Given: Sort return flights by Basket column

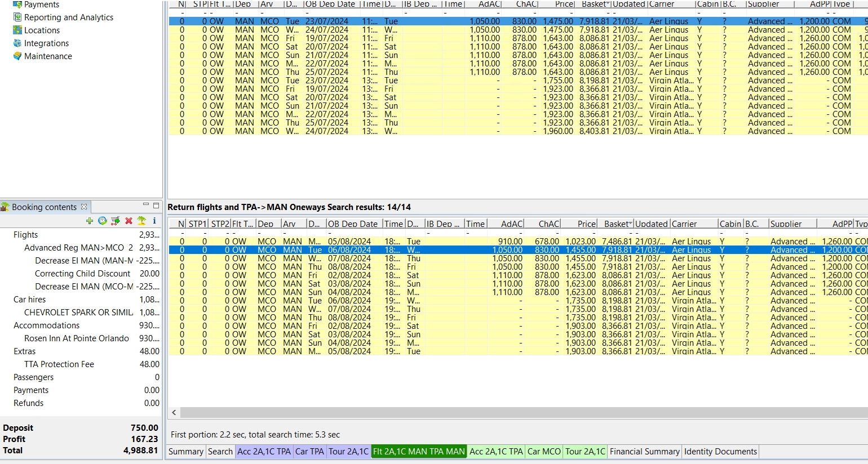Looking at the screenshot, I should 617,224.
